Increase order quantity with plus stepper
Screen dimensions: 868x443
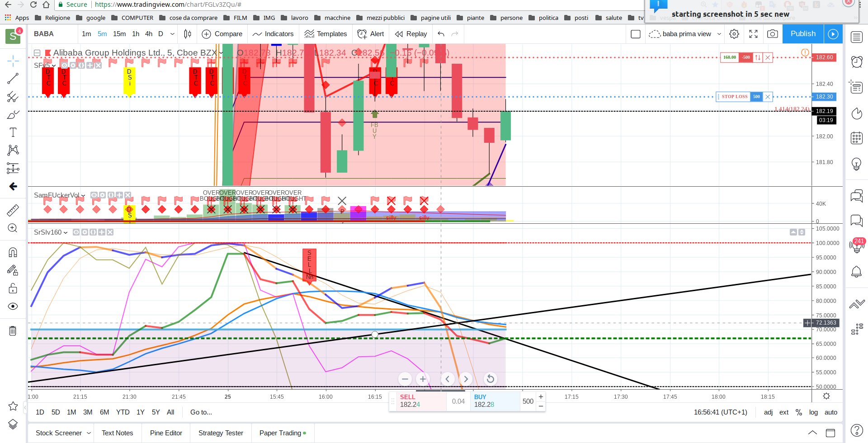coord(541,396)
